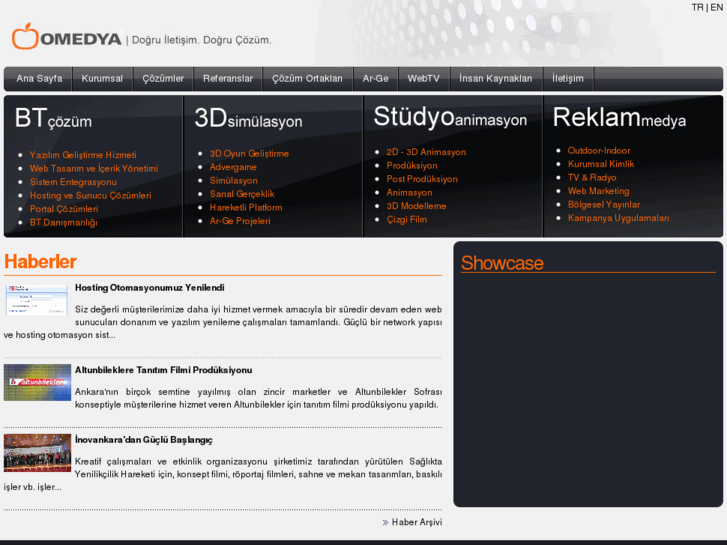Open the BT Danışmanlığı link
This screenshot has width=727, height=545.
click(64, 222)
